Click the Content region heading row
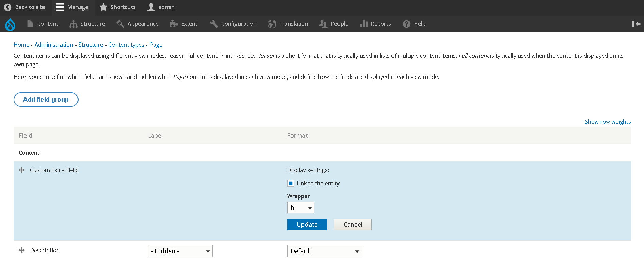This screenshot has width=644, height=259. click(x=322, y=153)
